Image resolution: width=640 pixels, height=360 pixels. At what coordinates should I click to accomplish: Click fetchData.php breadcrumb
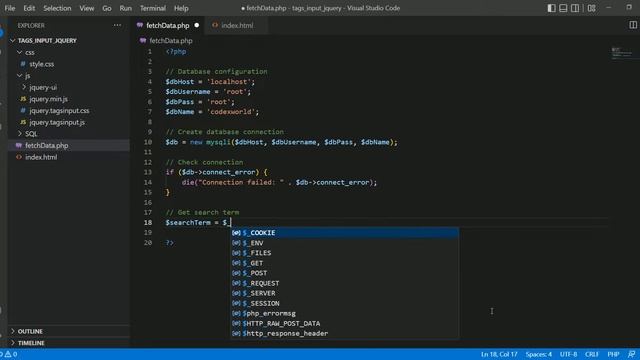pos(171,40)
